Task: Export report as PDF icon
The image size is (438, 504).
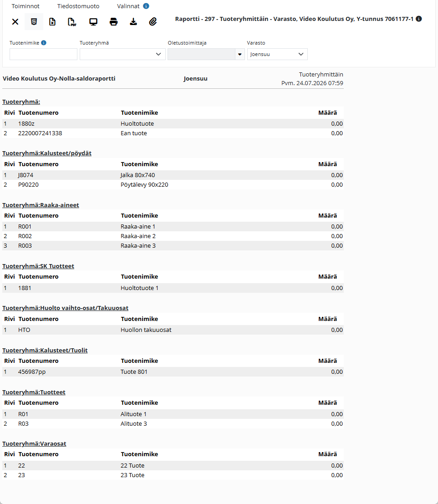Action: coord(72,22)
